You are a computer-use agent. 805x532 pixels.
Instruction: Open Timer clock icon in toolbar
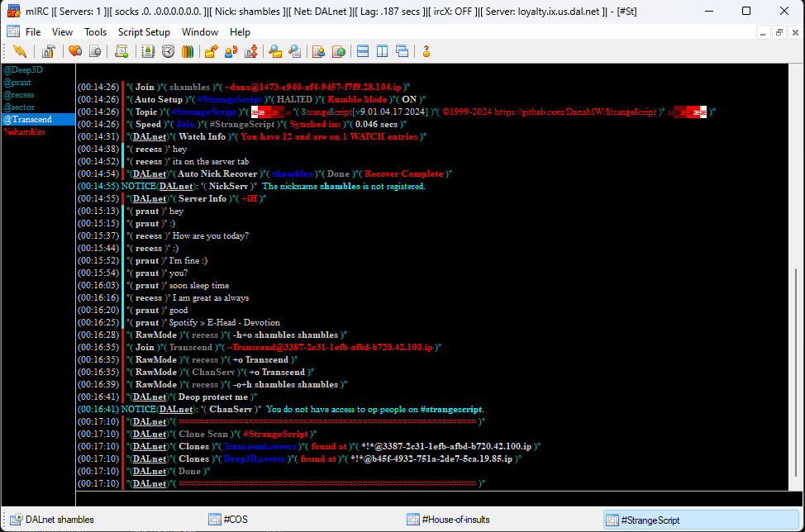[x=168, y=51]
